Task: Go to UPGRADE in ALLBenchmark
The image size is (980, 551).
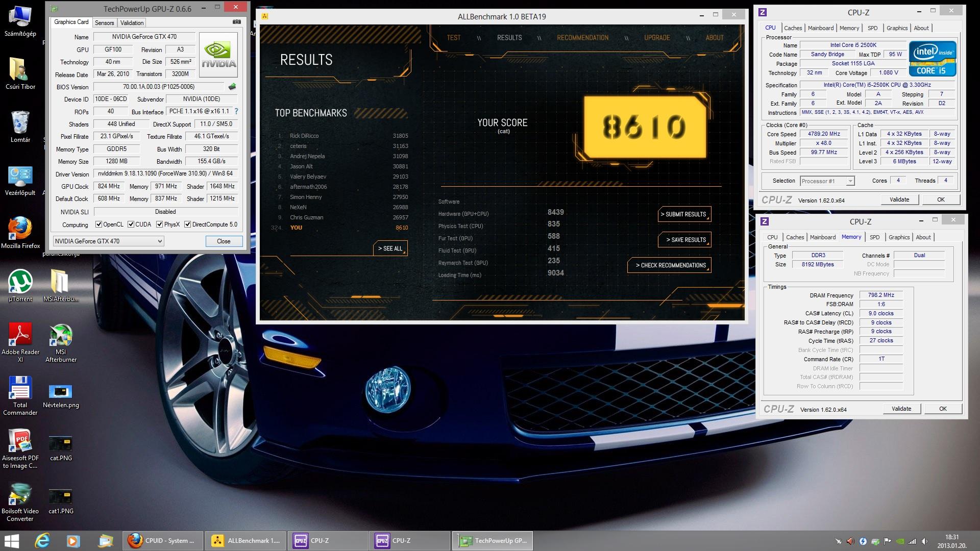Action: 657,38
